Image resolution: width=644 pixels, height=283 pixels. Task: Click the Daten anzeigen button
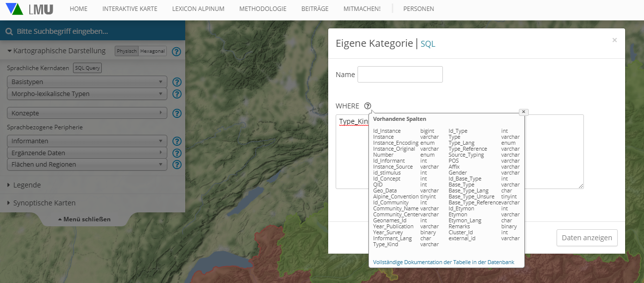586,238
